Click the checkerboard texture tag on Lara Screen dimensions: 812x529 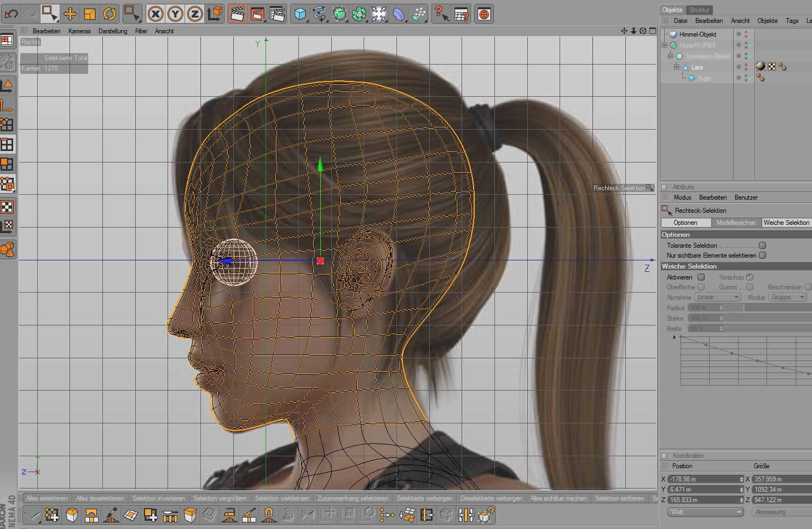(772, 67)
